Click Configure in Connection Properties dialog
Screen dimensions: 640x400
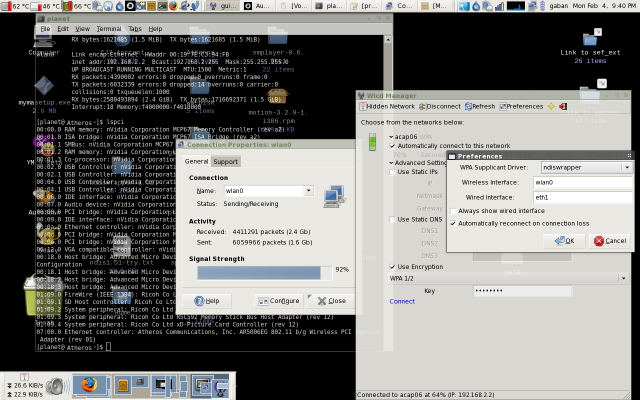tap(279, 301)
